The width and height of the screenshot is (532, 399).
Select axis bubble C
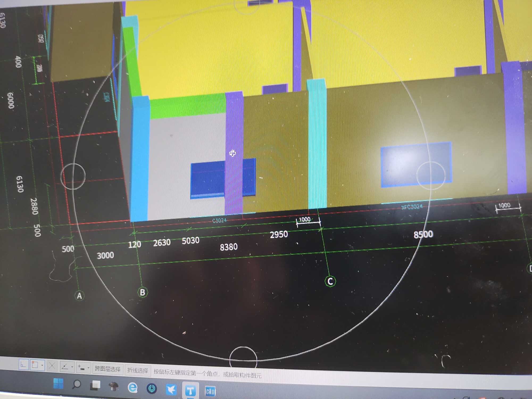point(330,281)
